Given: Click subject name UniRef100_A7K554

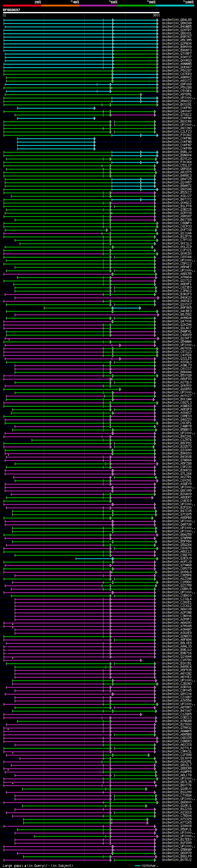Looking at the screenshot, I should coord(177,701).
